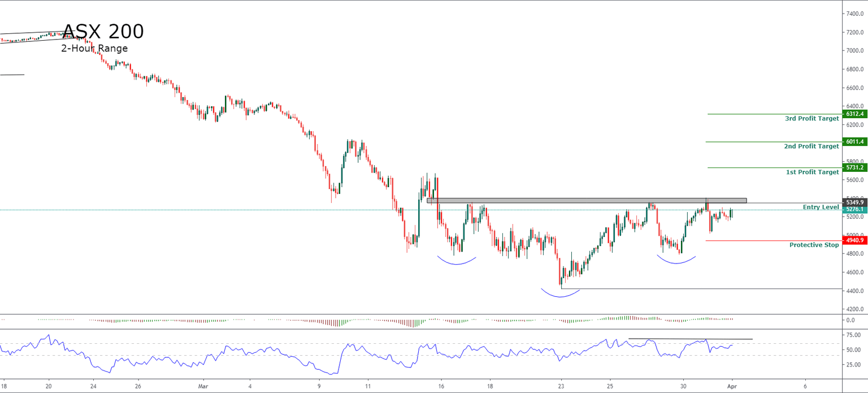Select the horizontal line at the 4400 low
This screenshot has width=868, height=393.
(x=701, y=289)
